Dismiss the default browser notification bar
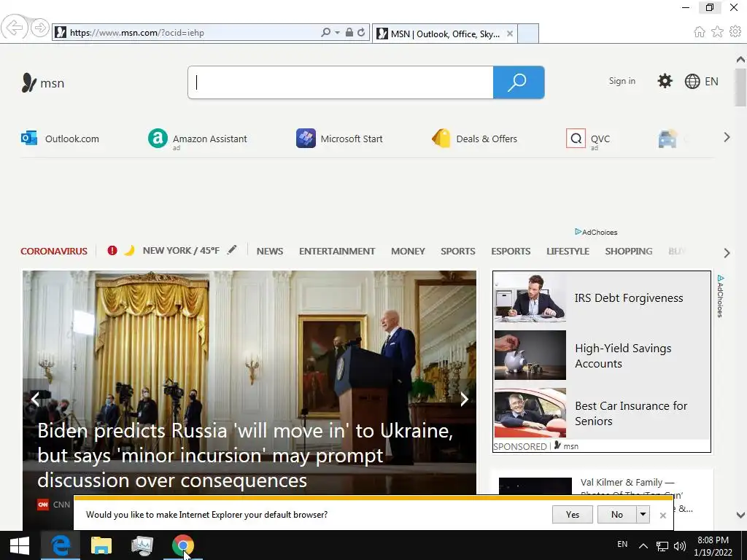Screen dimensions: 747x560 tap(662, 516)
